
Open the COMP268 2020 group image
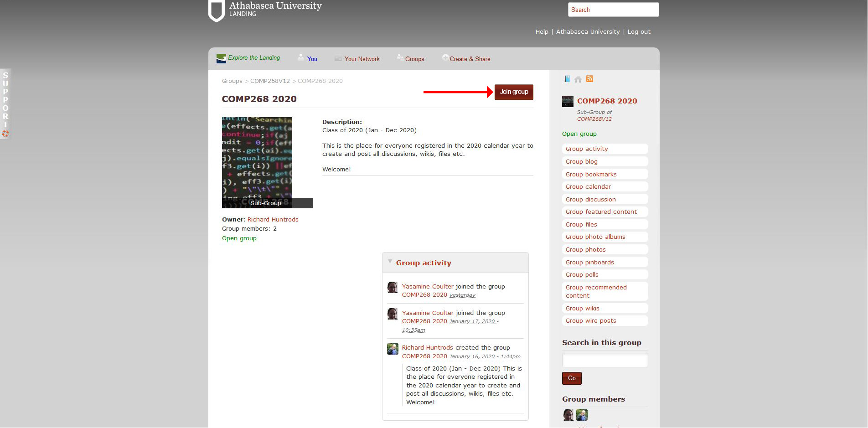tap(257, 163)
